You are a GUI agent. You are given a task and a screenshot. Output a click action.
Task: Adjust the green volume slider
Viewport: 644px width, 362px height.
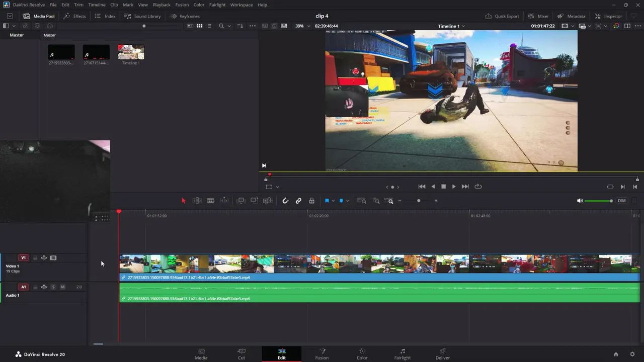pos(599,201)
